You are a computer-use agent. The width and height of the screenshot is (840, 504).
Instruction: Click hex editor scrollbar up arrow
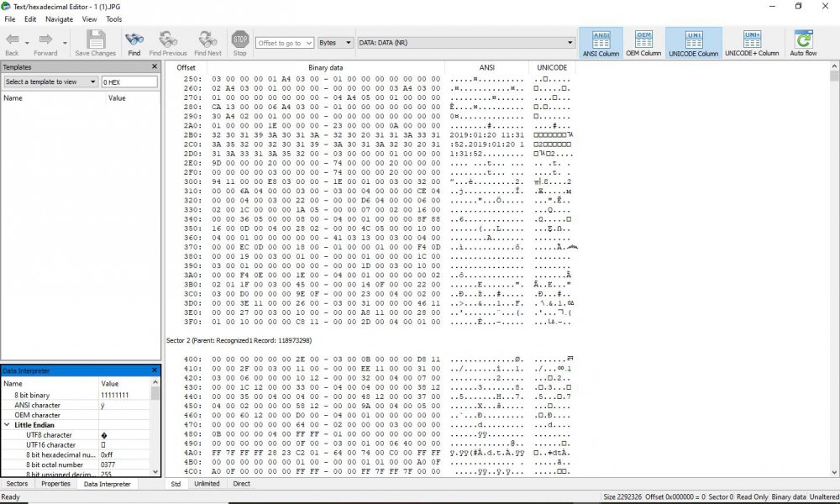[834, 66]
